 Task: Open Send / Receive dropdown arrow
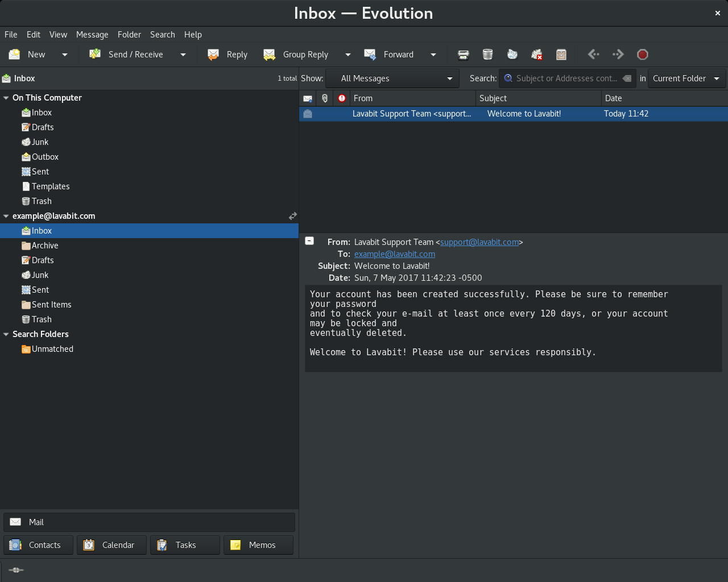click(183, 55)
